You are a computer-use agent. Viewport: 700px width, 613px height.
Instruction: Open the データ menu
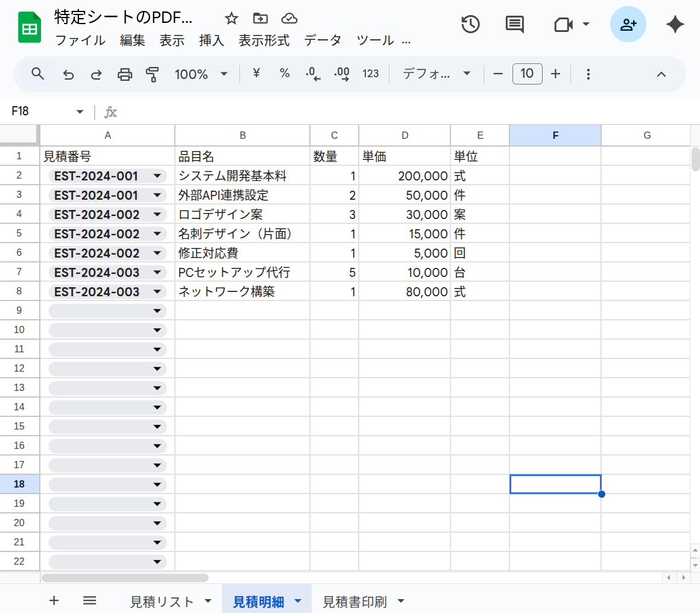[x=323, y=40]
